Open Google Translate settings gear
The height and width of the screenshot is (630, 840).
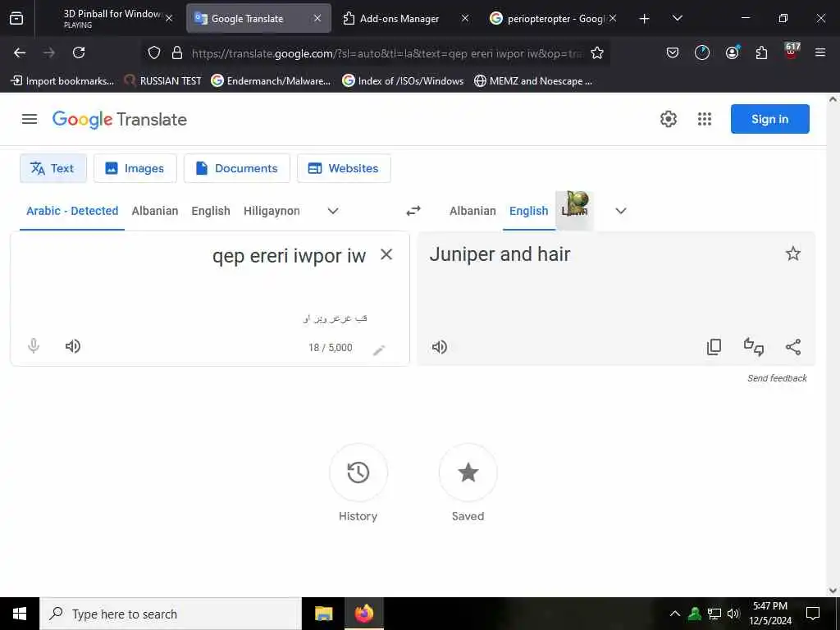click(668, 119)
